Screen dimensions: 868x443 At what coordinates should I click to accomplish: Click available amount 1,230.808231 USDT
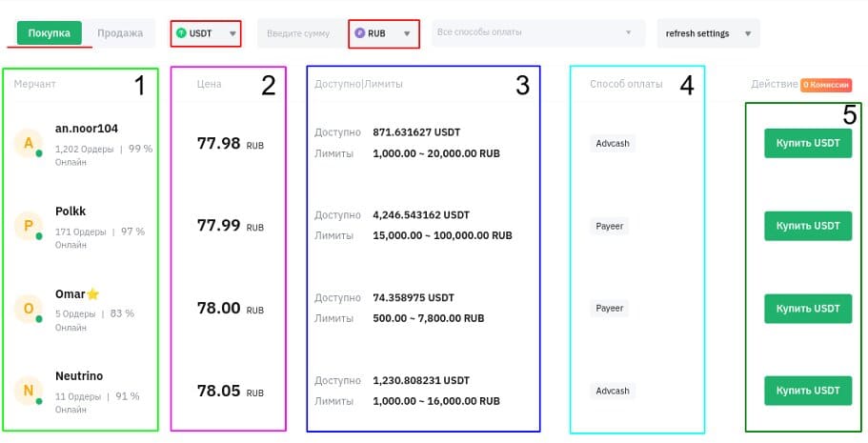pos(421,380)
